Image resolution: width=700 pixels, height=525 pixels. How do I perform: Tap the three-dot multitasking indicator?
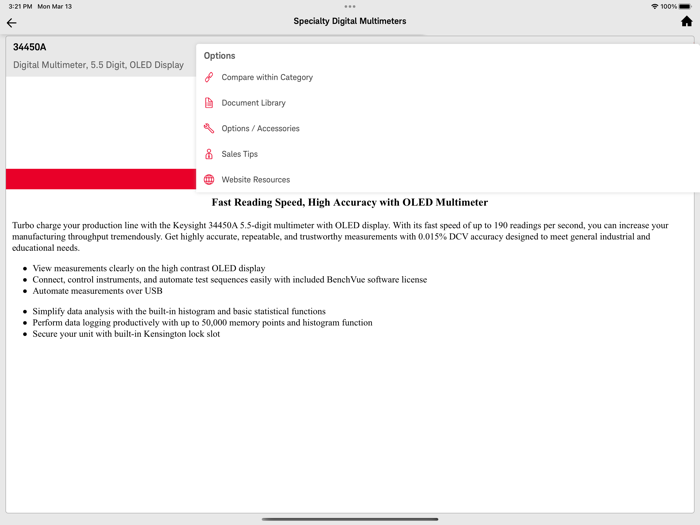[x=350, y=6]
